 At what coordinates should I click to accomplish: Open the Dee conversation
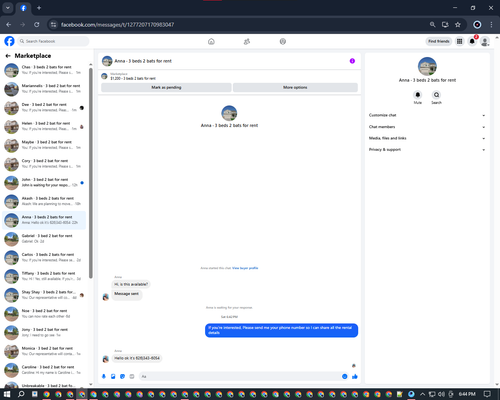(x=44, y=107)
